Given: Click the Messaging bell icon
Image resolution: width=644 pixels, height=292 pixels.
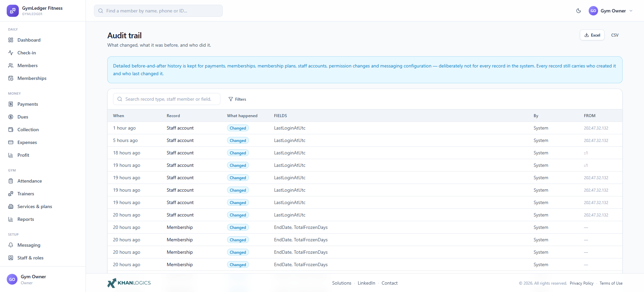Looking at the screenshot, I should click(11, 245).
